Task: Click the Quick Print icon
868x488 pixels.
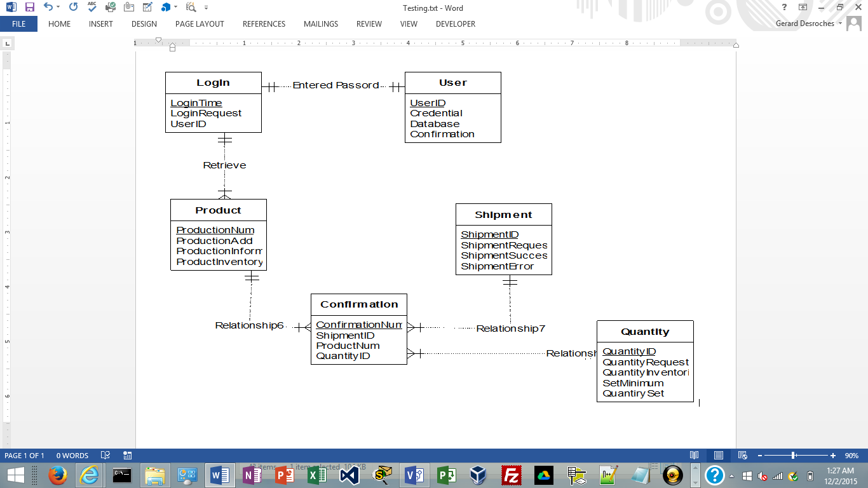Action: point(111,8)
